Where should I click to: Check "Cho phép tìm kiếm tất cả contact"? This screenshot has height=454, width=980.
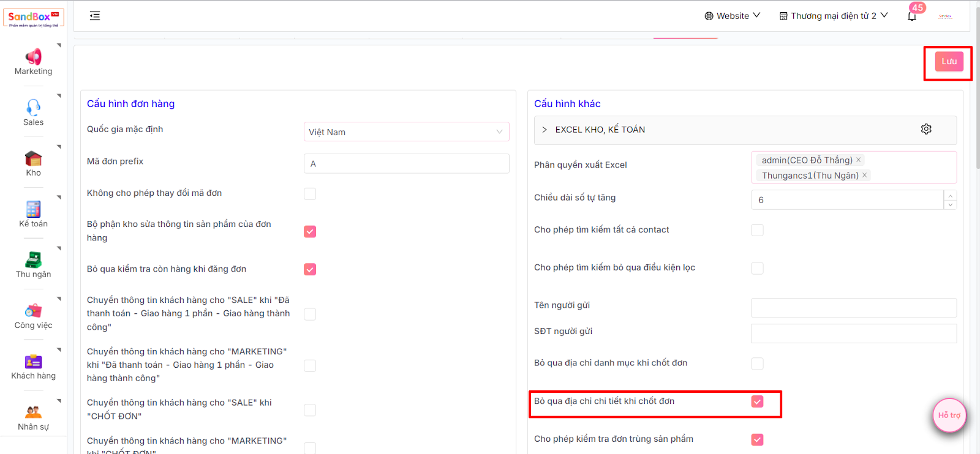pyautogui.click(x=758, y=230)
